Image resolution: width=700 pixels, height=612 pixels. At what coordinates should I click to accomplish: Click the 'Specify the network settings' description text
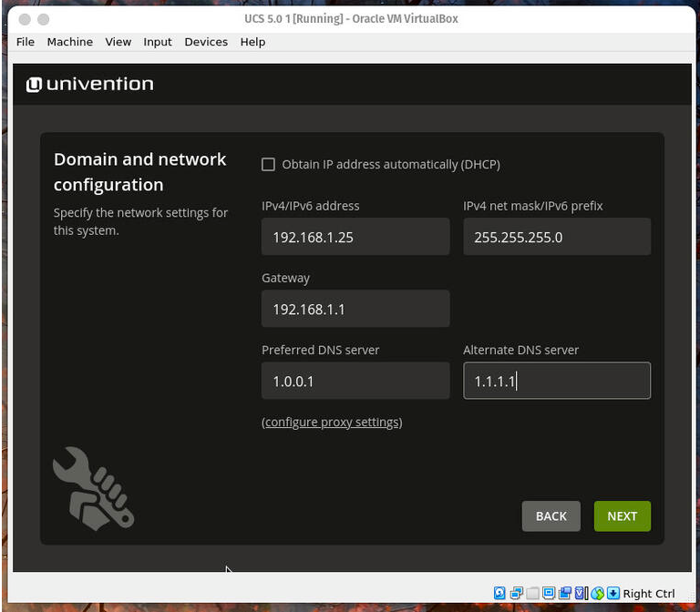tap(140, 221)
